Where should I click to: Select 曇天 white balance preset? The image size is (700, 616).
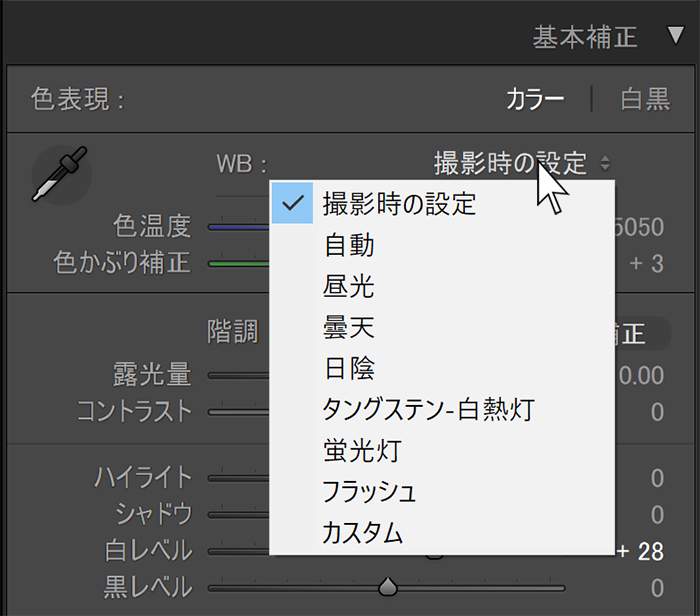pos(349,327)
